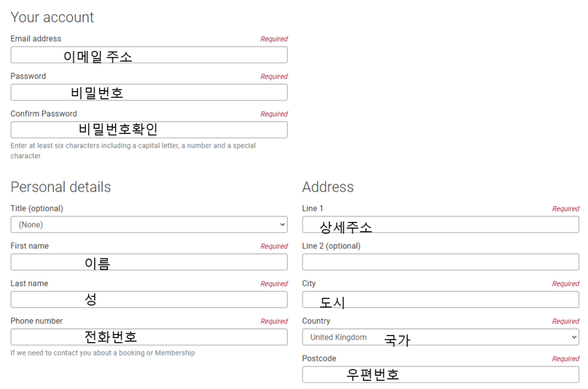Click the First name input box
The height and width of the screenshot is (389, 588).
point(149,262)
